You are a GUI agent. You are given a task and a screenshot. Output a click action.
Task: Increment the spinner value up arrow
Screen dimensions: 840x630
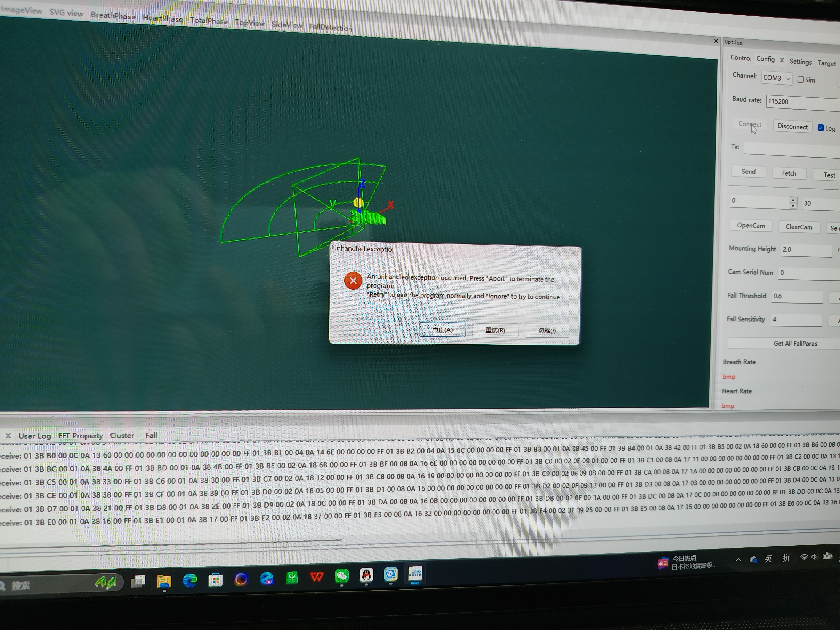(x=793, y=200)
